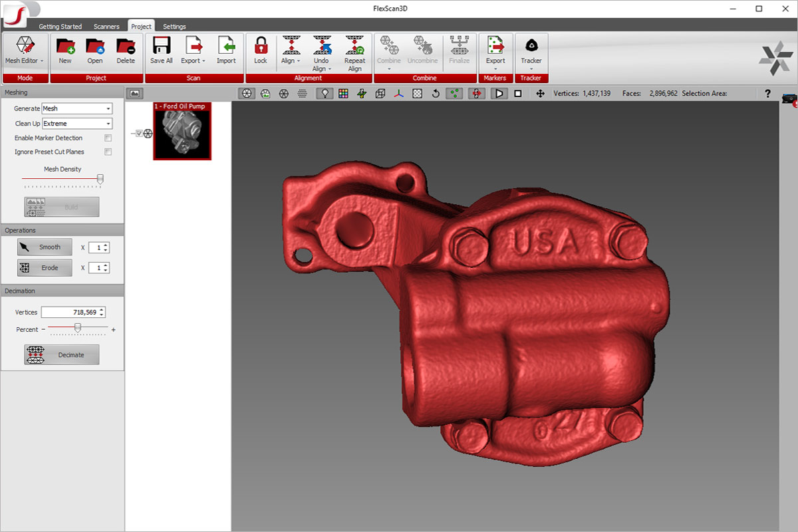Toggle the bounding box cube icon
The image size is (798, 532).
coord(380,94)
